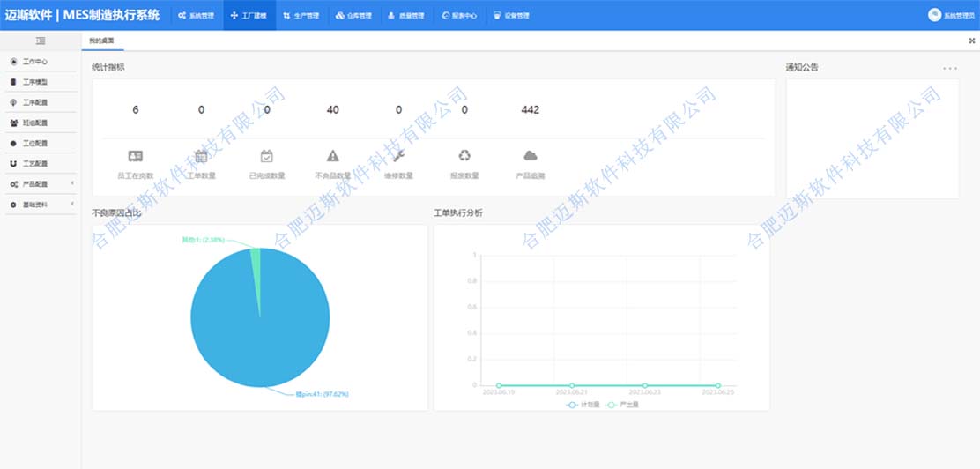Expand the 基础资料 sidebar submenu
Screen dimensions: 980x469
41,205
